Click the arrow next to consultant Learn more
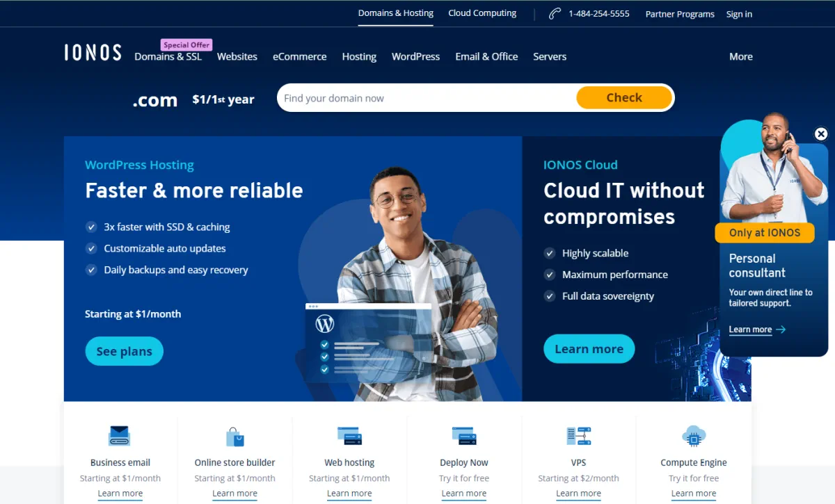Image resolution: width=835 pixels, height=504 pixels. [781, 330]
